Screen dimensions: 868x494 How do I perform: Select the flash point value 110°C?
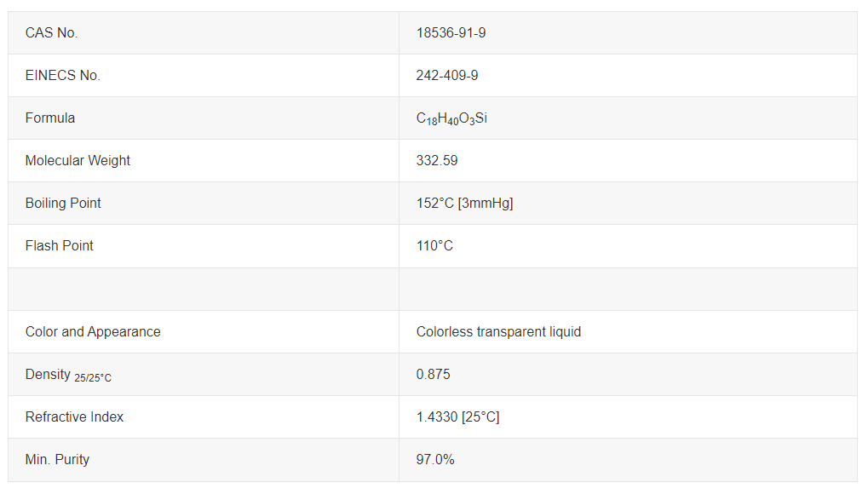coord(434,246)
